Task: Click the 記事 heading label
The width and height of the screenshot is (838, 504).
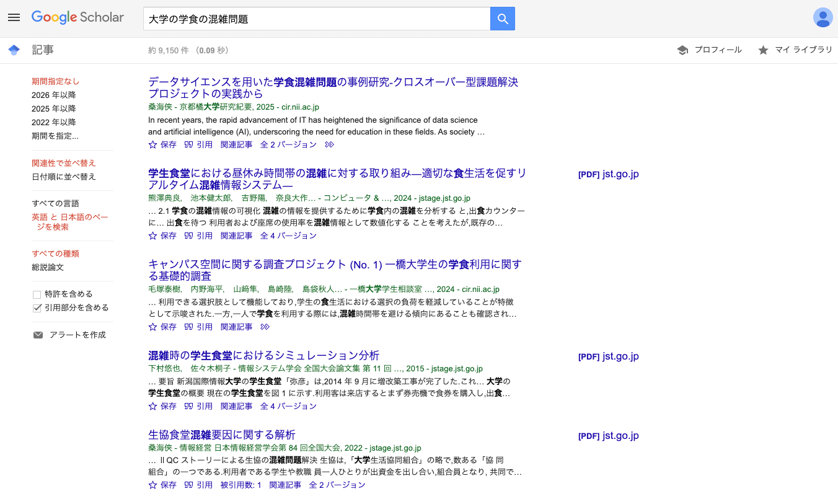Action: click(x=43, y=50)
